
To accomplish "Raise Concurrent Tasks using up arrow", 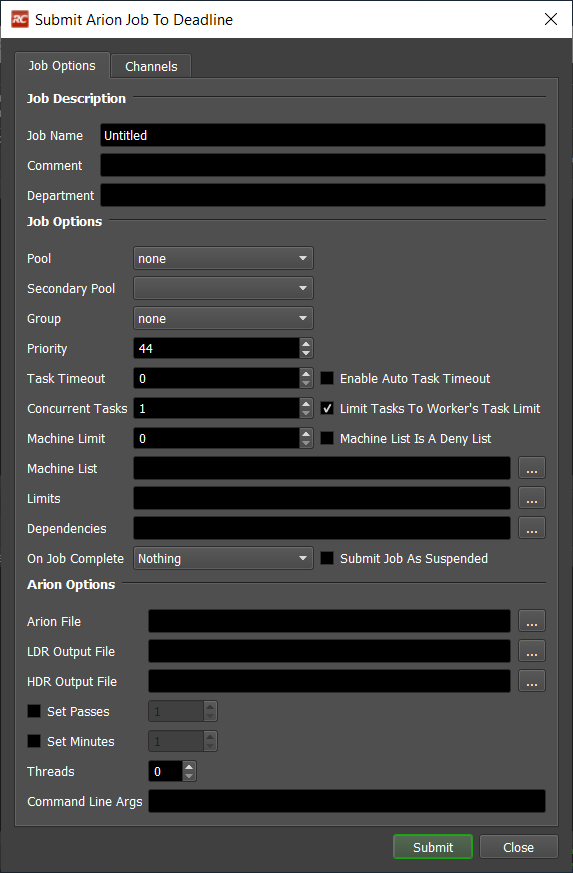I will coord(306,404).
